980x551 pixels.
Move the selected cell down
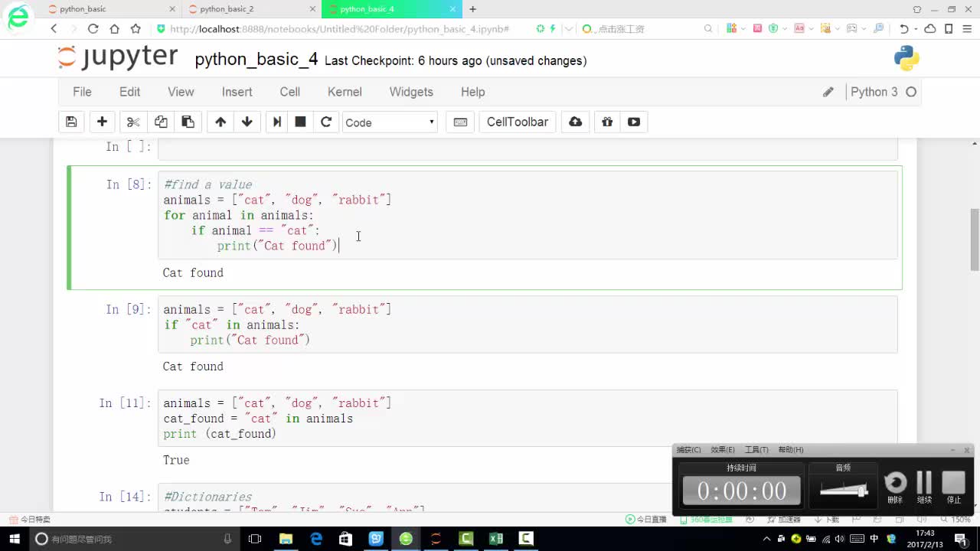pos(247,122)
